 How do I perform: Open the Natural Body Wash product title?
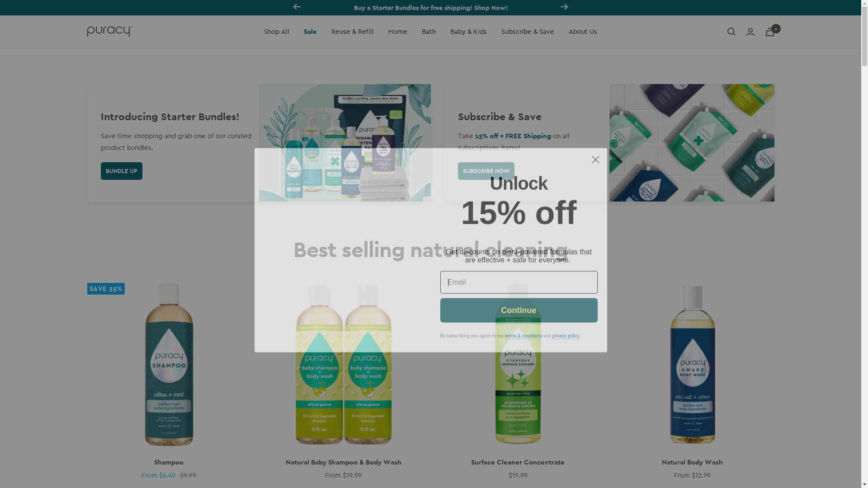click(x=692, y=462)
